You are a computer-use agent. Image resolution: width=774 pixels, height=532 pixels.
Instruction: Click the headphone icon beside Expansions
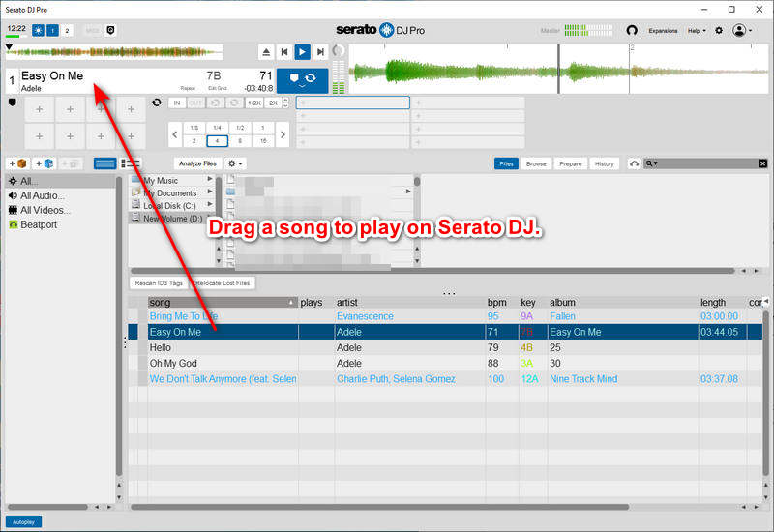pos(632,31)
